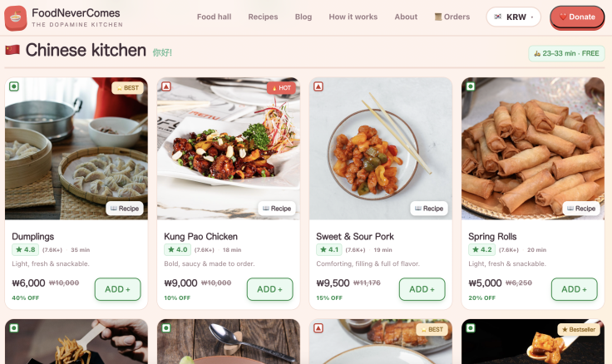Open the Recipes page
612x364 pixels.
(263, 17)
